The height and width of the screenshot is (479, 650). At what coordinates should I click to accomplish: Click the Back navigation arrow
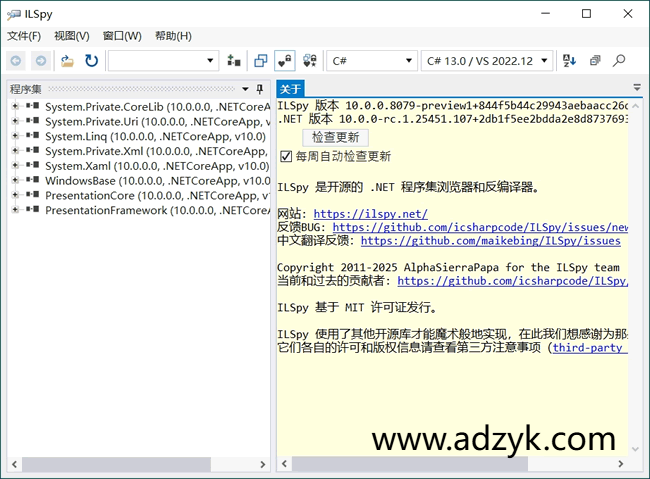(x=16, y=61)
